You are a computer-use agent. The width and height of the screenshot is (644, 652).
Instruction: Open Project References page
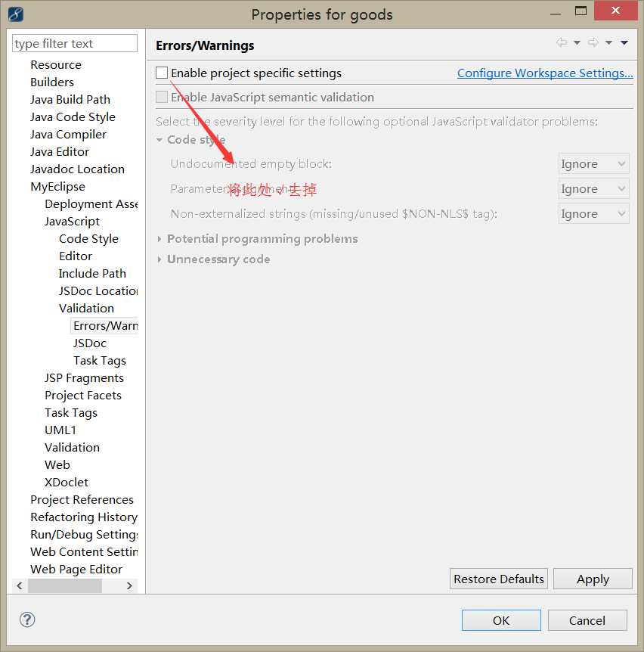tap(82, 500)
